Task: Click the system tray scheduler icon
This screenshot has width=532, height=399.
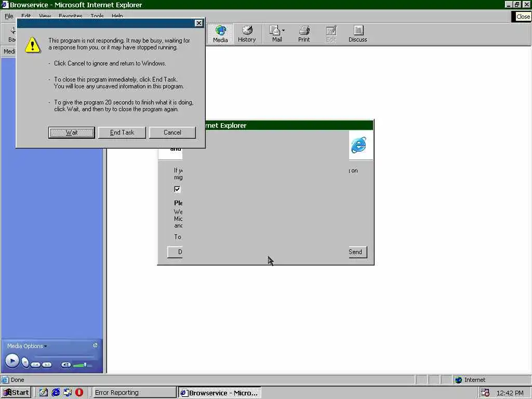Action: [x=485, y=393]
